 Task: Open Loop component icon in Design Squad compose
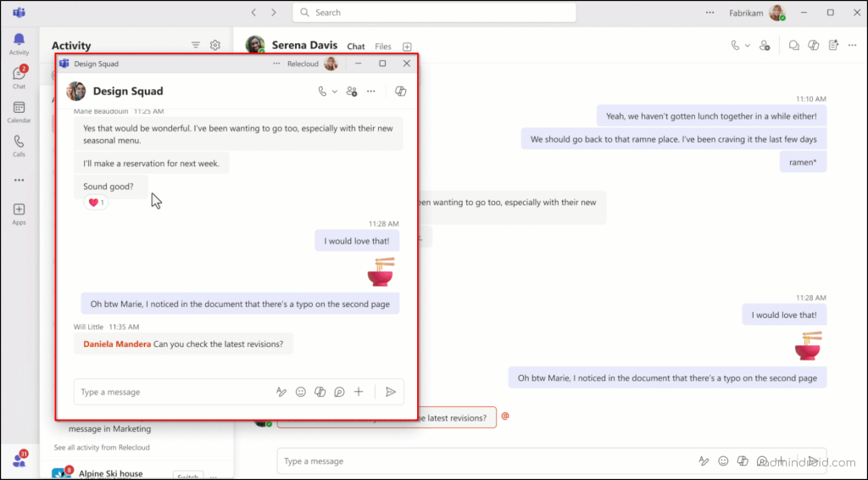pyautogui.click(x=339, y=392)
